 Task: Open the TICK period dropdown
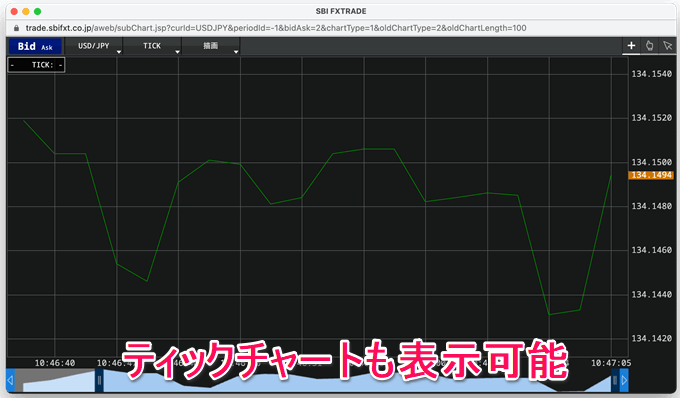[152, 46]
